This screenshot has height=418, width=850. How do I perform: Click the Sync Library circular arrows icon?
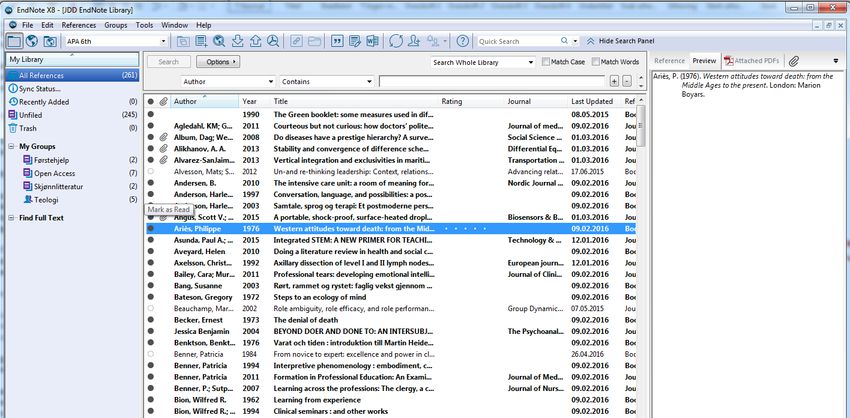(x=396, y=41)
